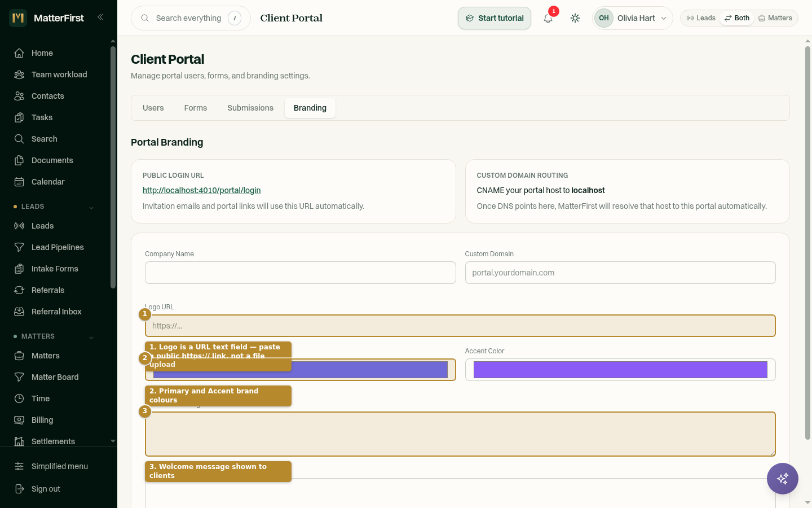Open the Primary Color picker swatch
This screenshot has height=508, width=812.
pyautogui.click(x=301, y=370)
